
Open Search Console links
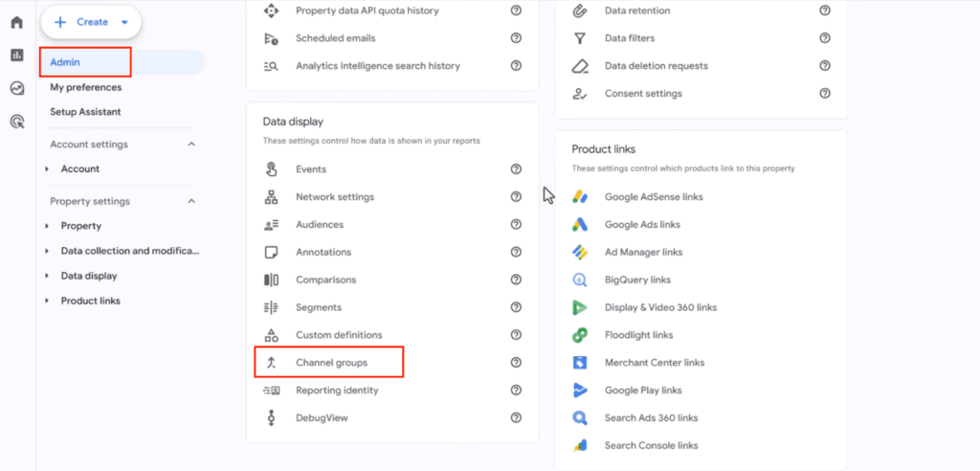(x=651, y=446)
